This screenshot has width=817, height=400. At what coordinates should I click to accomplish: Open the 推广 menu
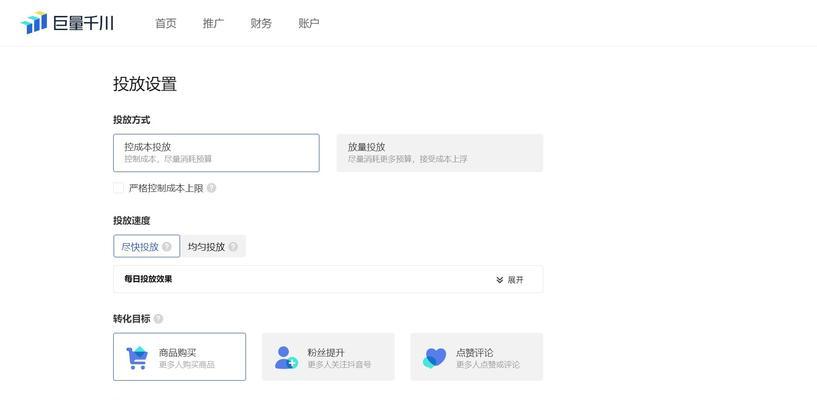pos(213,23)
